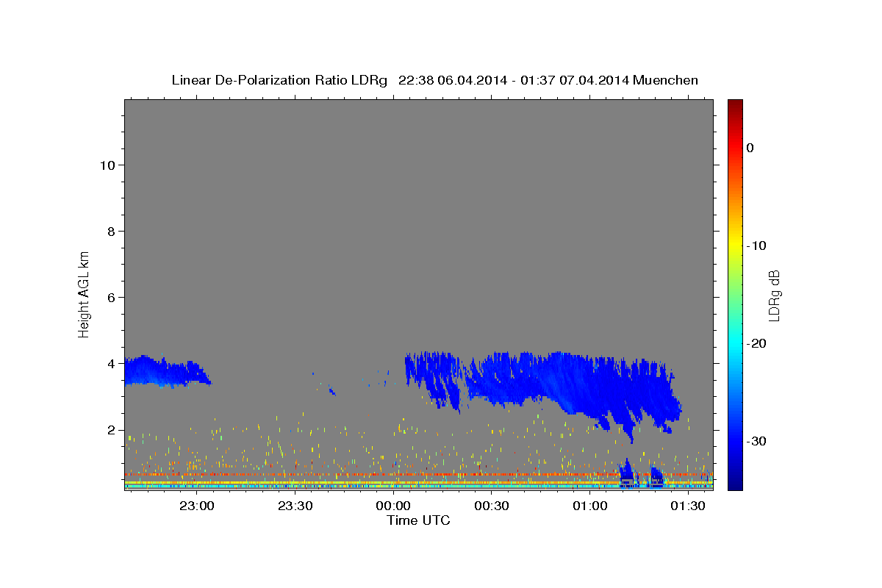The height and width of the screenshot is (588, 882).
Task: Click the height tick label 2
Action: point(112,430)
